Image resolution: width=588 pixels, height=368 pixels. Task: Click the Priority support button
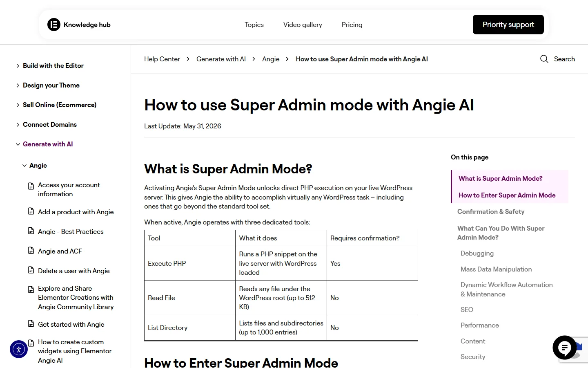coord(508,25)
